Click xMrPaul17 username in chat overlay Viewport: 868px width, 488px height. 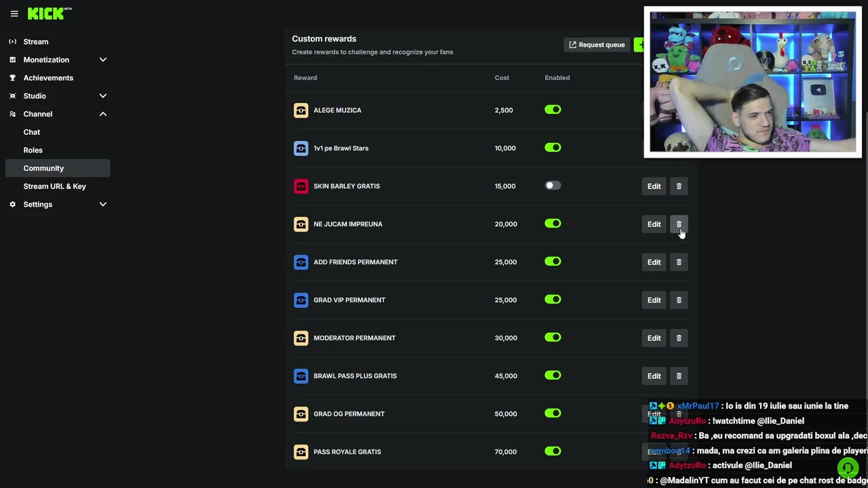coord(698,406)
